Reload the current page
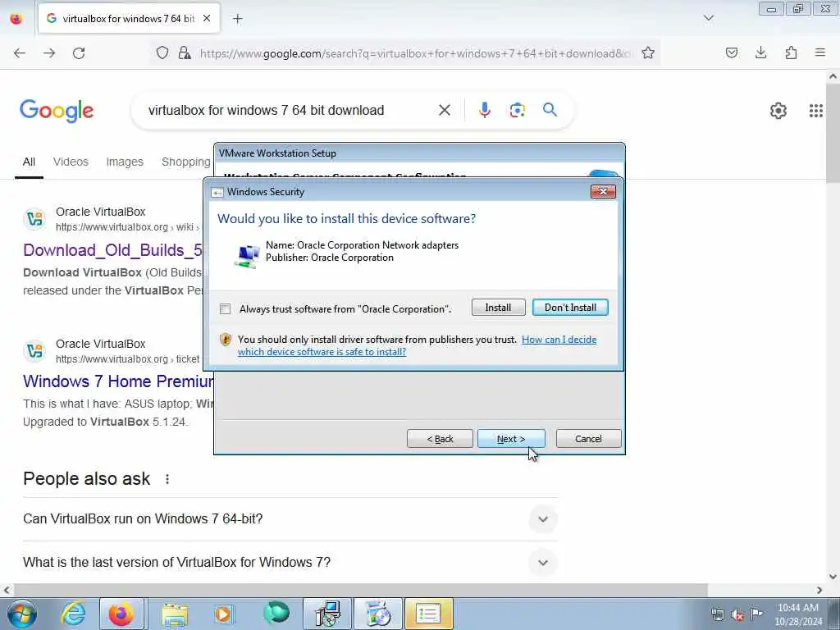840x630 pixels. coord(79,53)
